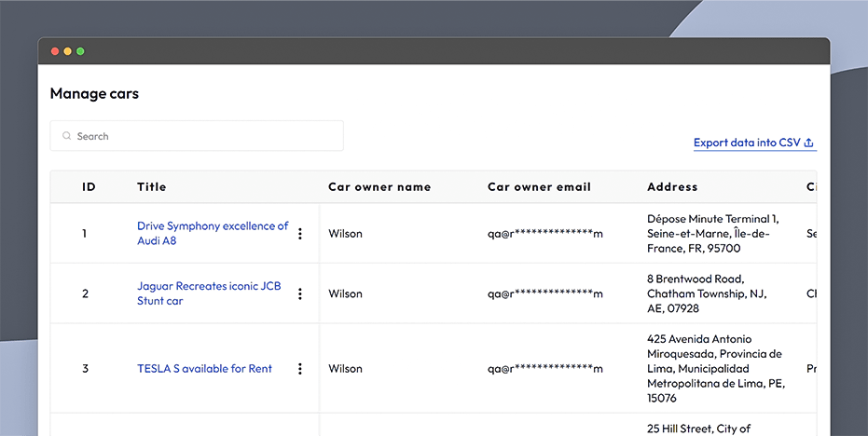868x436 pixels.
Task: Click ID cell 2
Action: coord(85,293)
